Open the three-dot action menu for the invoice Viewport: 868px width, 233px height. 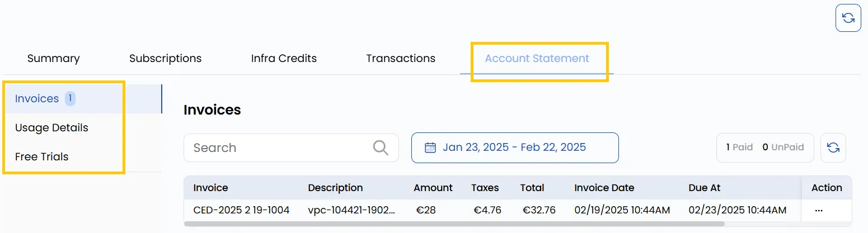tap(819, 211)
